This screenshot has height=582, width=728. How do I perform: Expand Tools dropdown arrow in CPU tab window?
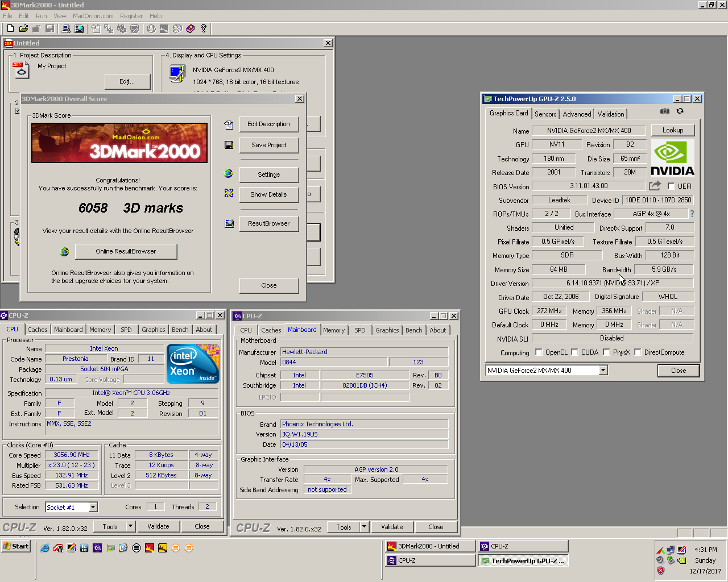pos(130,526)
